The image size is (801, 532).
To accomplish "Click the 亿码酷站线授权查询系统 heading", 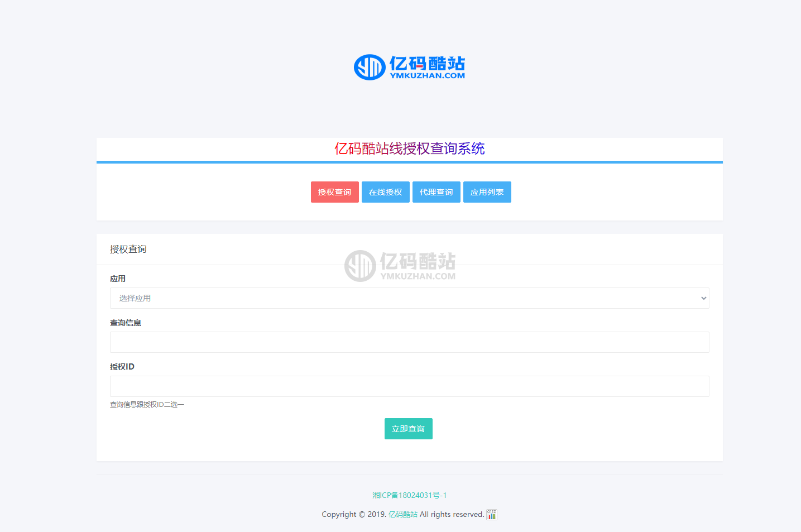I will [x=410, y=148].
